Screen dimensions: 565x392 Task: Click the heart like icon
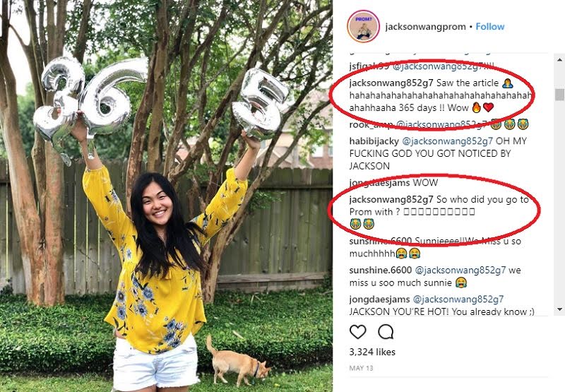point(358,332)
